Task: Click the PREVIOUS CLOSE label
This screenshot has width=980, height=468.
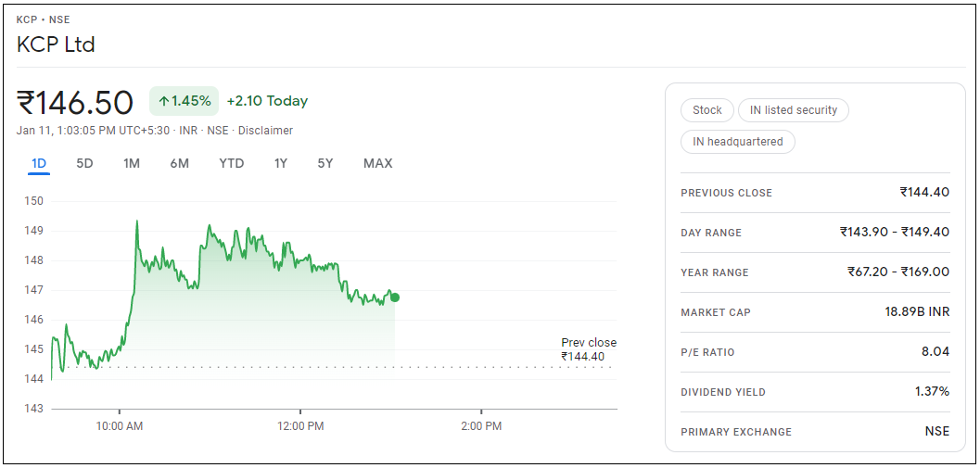Action: point(726,193)
